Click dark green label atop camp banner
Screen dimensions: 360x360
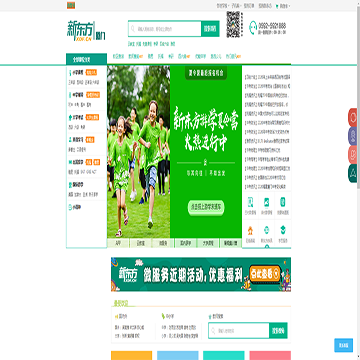(x=206, y=72)
